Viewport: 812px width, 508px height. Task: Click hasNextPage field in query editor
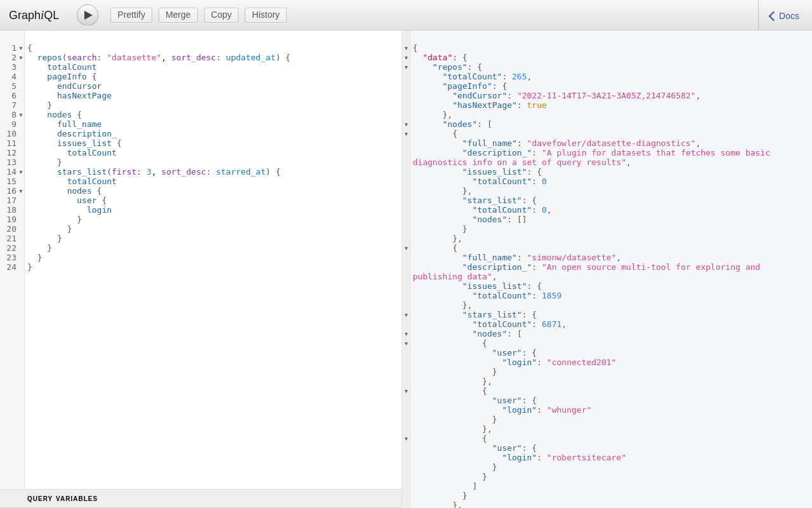click(84, 96)
